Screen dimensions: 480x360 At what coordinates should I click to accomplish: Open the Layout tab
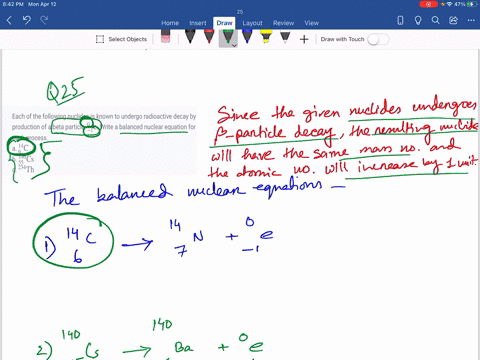[252, 23]
